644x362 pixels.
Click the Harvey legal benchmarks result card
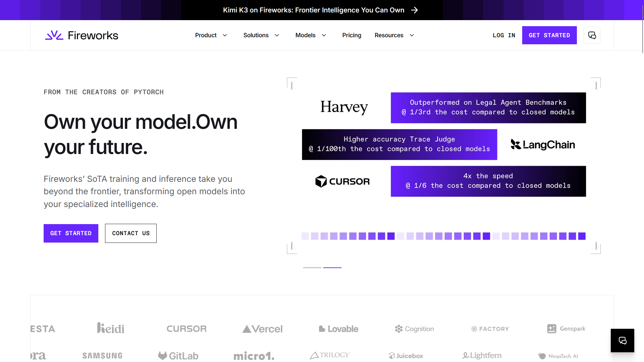click(488, 108)
